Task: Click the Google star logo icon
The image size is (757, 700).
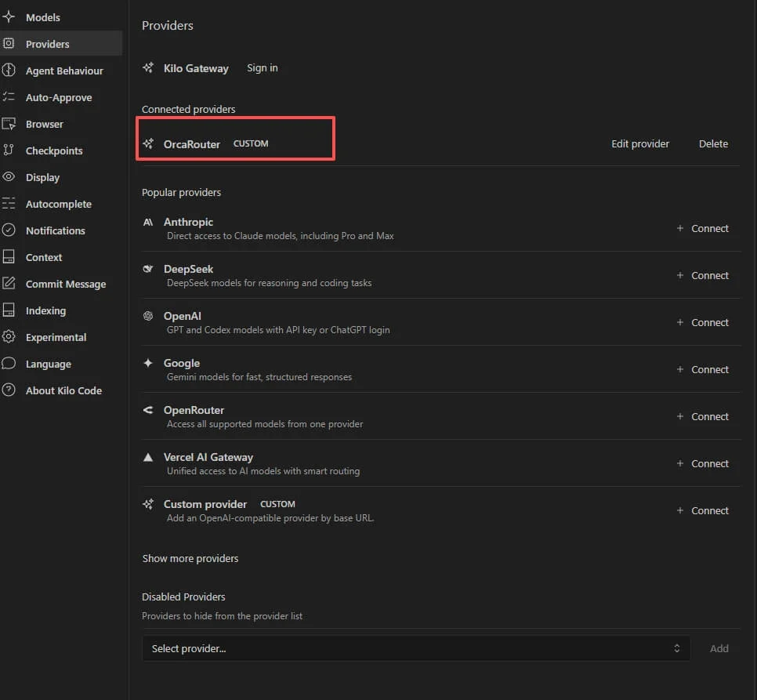Action: click(148, 363)
